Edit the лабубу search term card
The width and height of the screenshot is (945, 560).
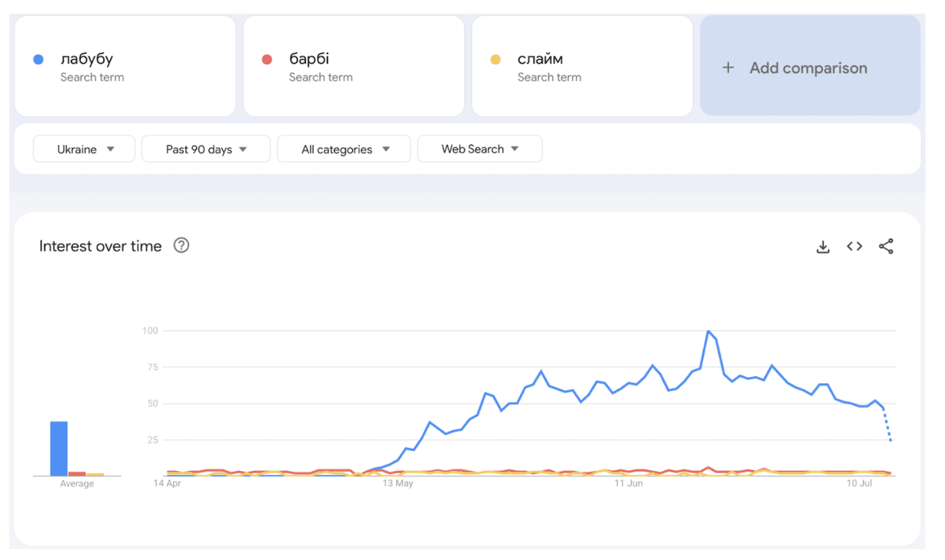click(x=125, y=67)
